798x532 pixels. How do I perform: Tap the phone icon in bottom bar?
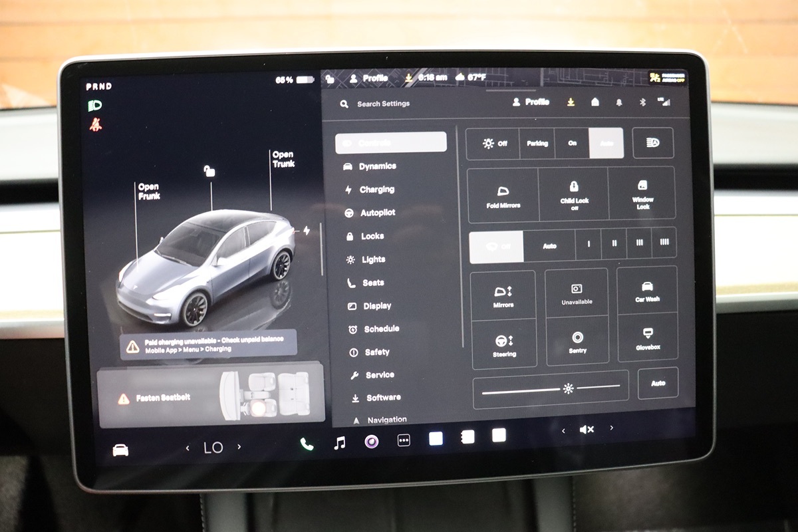pos(307,444)
